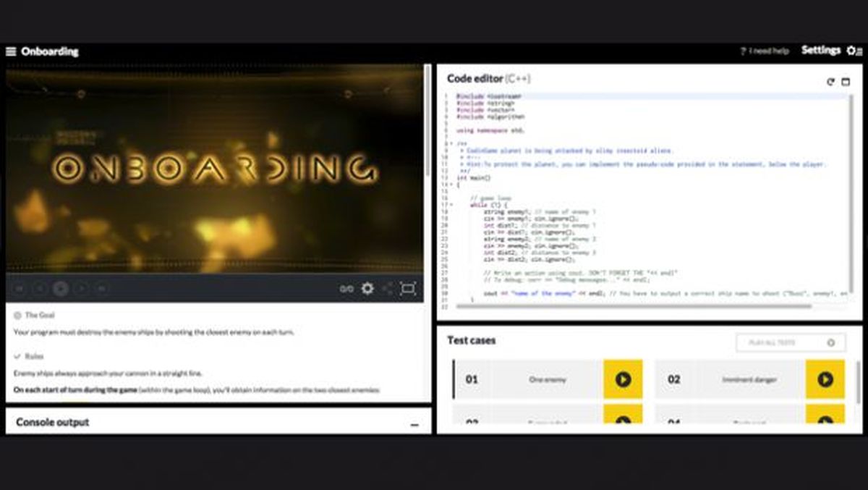Toggle fullscreen on the video player
This screenshot has height=490, width=868.
click(409, 288)
